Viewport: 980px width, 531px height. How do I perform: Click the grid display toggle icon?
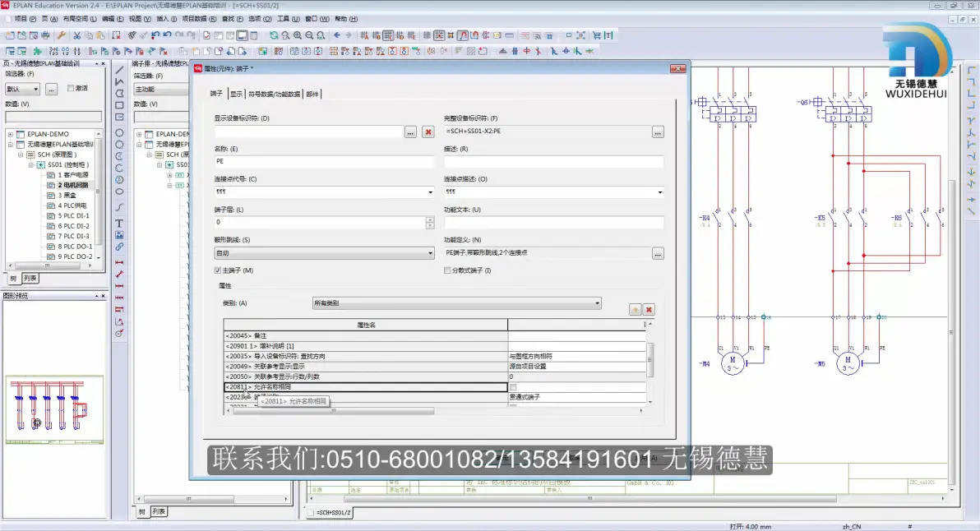427,35
